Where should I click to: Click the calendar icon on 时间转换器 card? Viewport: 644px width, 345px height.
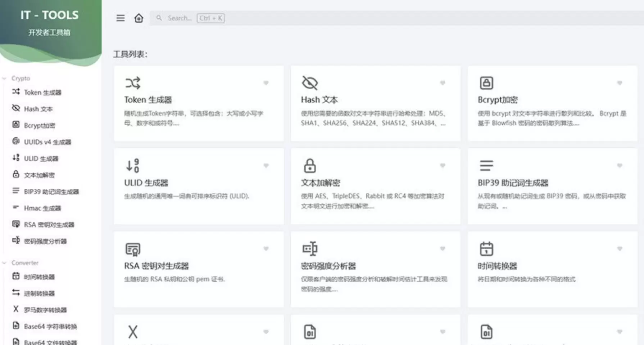[486, 249]
